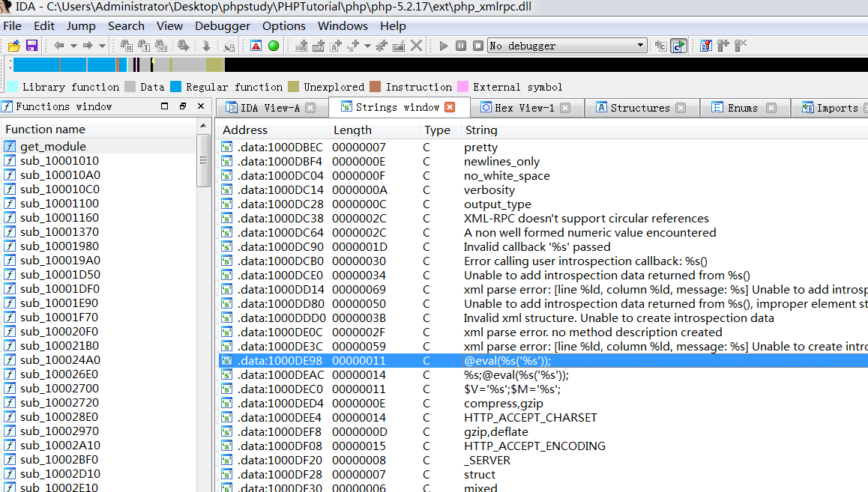Click the up arrow of the functions list scrollbar

[203, 126]
